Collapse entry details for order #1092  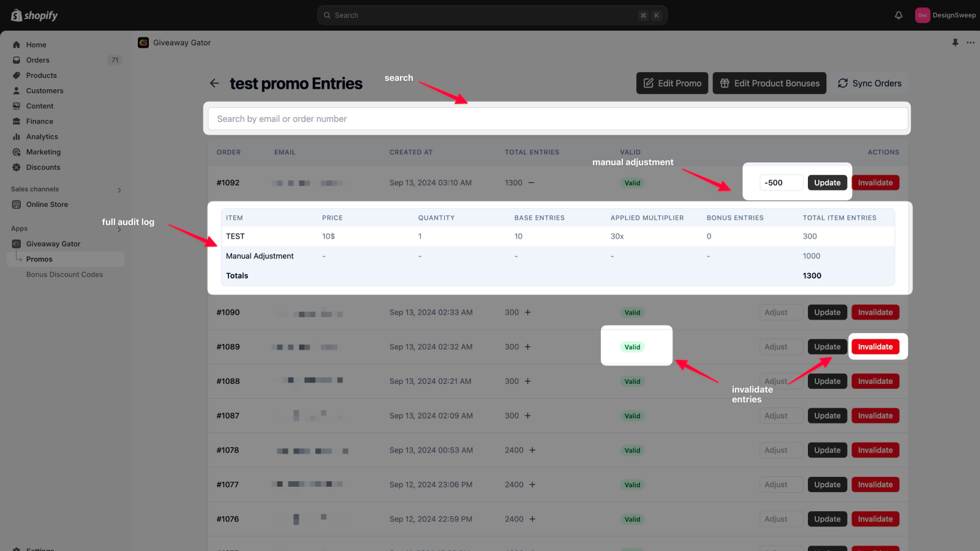click(531, 182)
